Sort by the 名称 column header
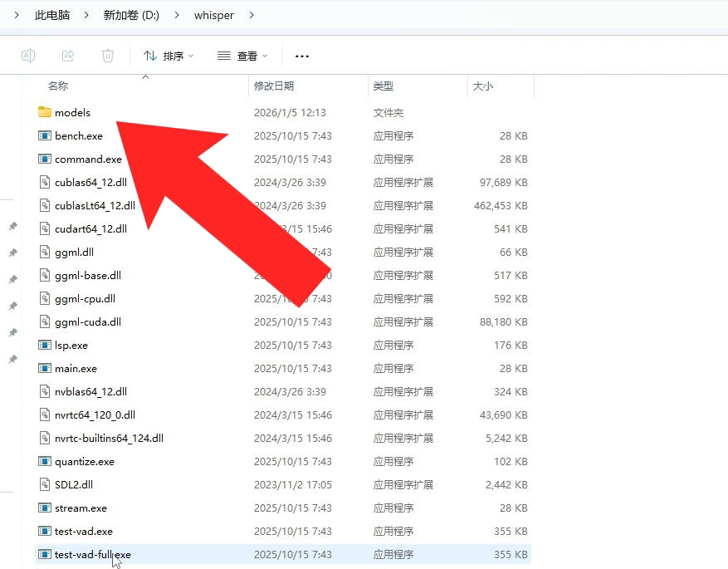Screen dimensions: 728x569 (x=58, y=86)
